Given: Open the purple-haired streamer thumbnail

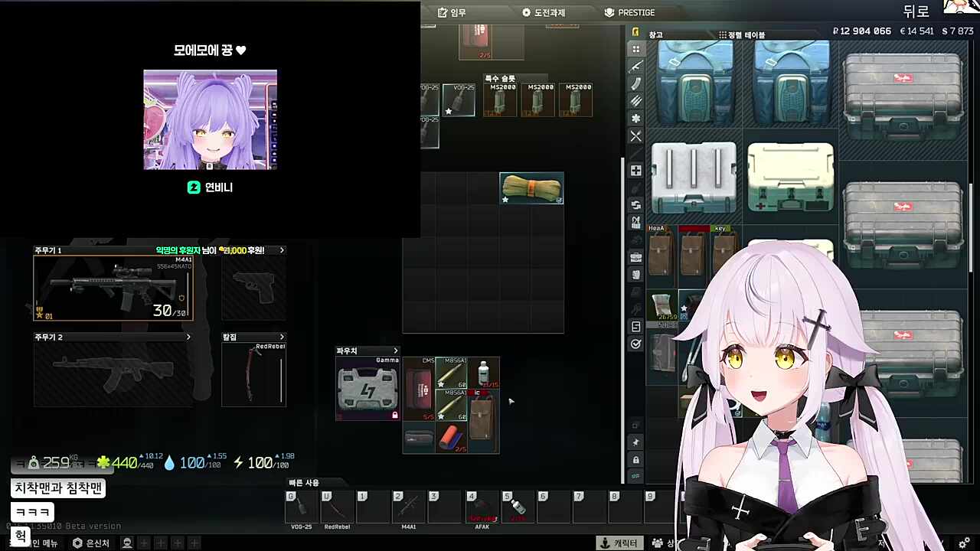Looking at the screenshot, I should click(211, 120).
